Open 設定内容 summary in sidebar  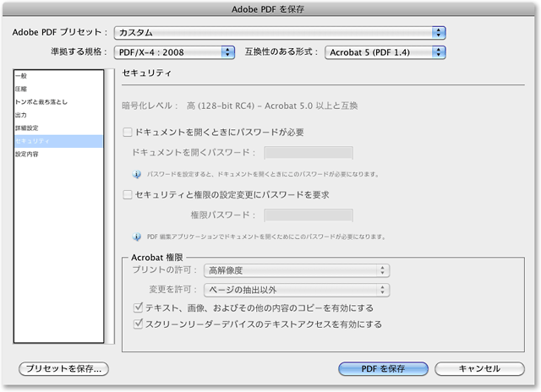pyautogui.click(x=25, y=155)
